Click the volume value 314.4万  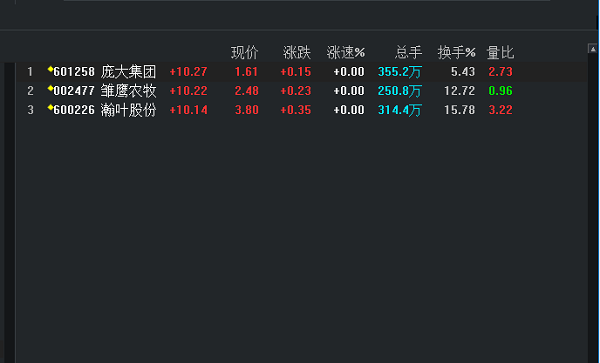point(400,110)
